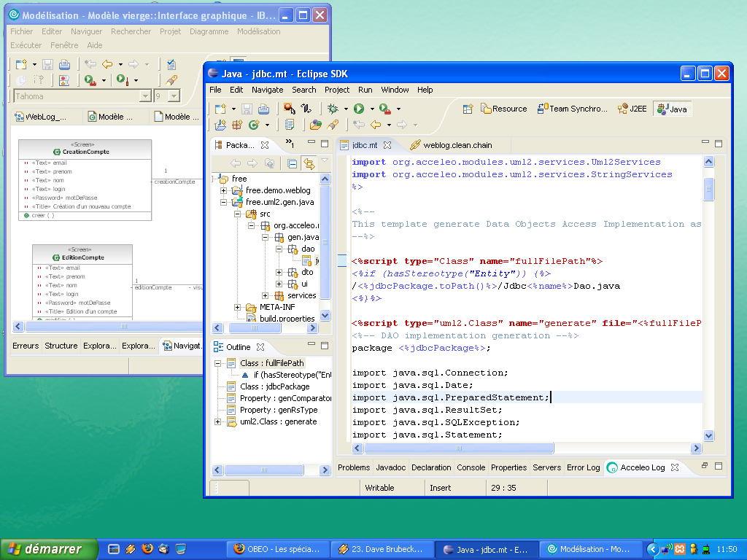Click the Print icon in Eclipse toolbar
Viewport: 747px width, 560px height.
[x=263, y=109]
